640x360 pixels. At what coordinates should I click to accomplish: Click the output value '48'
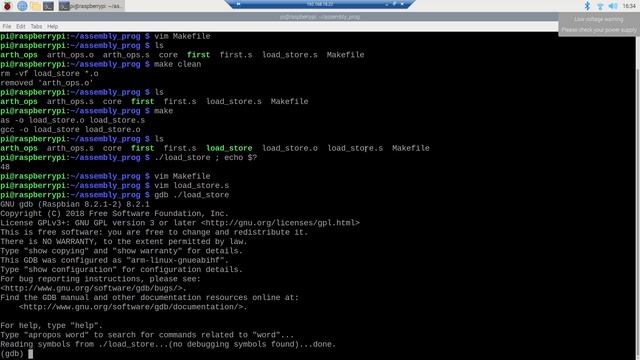pyautogui.click(x=5, y=167)
